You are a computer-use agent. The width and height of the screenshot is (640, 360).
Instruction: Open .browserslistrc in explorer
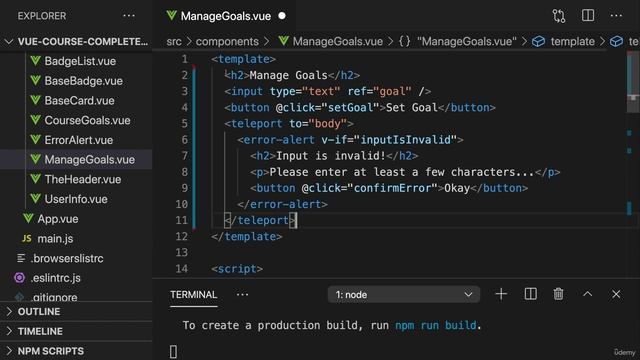coord(67,258)
